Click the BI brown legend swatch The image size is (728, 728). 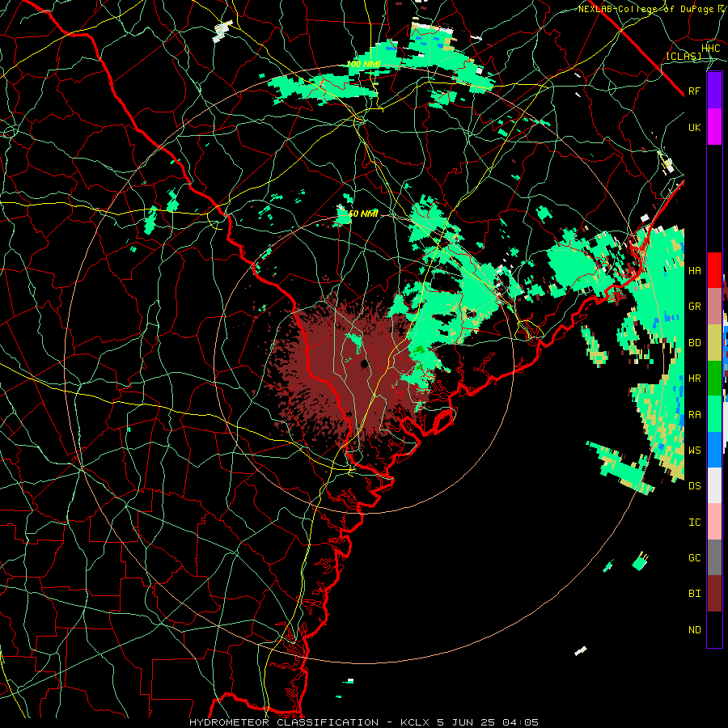pyautogui.click(x=714, y=594)
